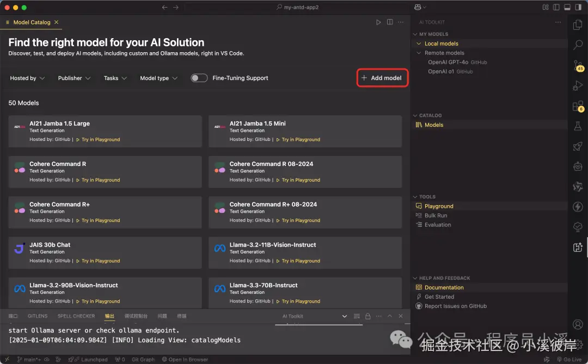Image resolution: width=588 pixels, height=364 pixels.
Task: Select the Model Catalog editor tab
Action: [x=32, y=22]
